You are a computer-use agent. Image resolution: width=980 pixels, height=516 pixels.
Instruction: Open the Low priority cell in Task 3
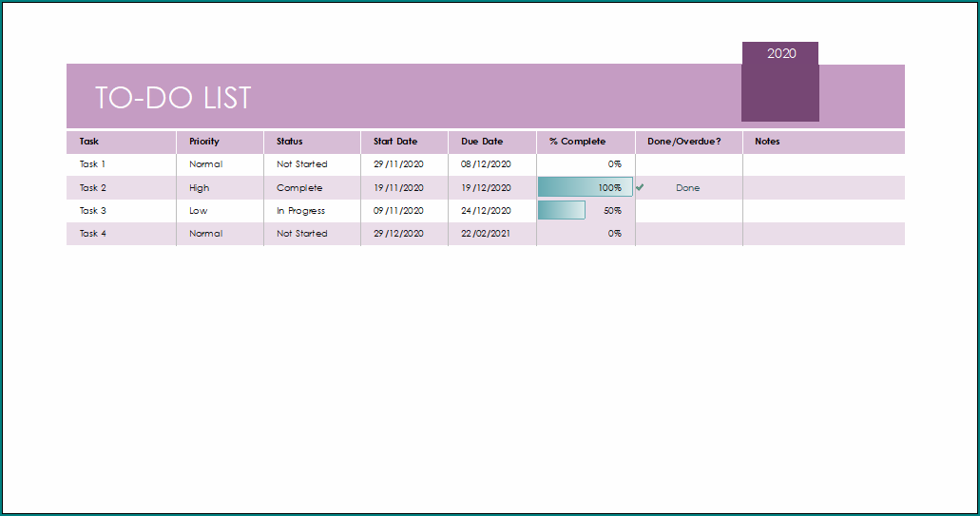[199, 211]
